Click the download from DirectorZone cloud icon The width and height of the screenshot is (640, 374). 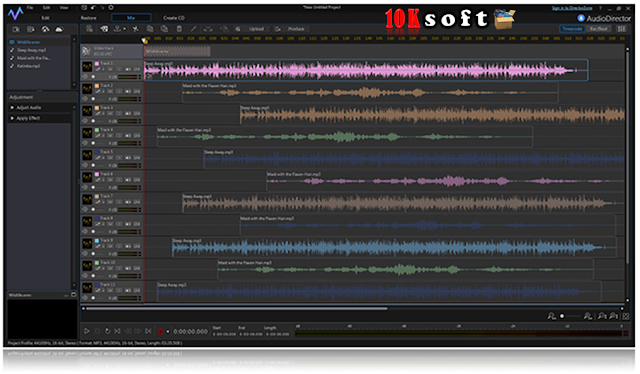[45, 29]
